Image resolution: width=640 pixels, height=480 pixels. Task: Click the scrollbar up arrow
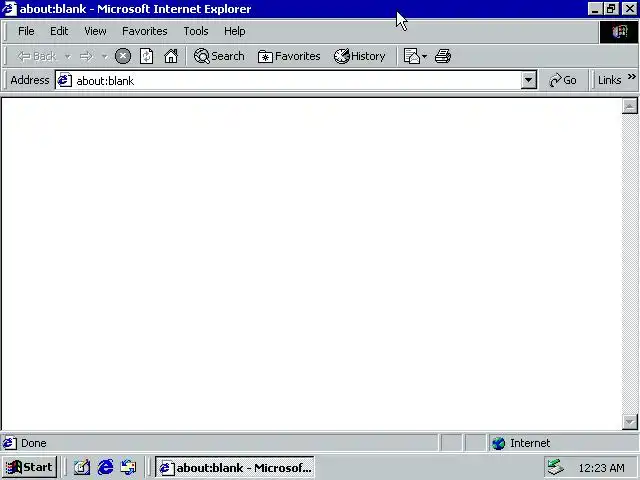[629, 106]
